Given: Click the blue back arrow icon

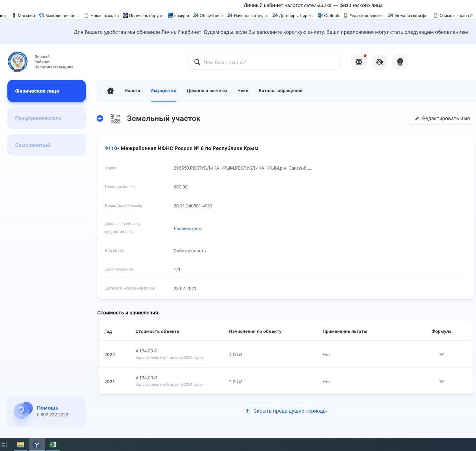Looking at the screenshot, I should (x=100, y=119).
